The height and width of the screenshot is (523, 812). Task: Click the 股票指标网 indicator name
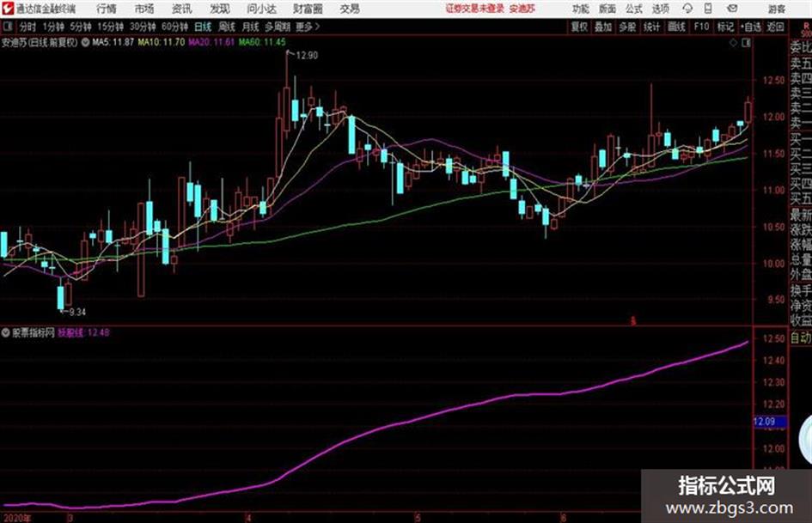click(34, 332)
